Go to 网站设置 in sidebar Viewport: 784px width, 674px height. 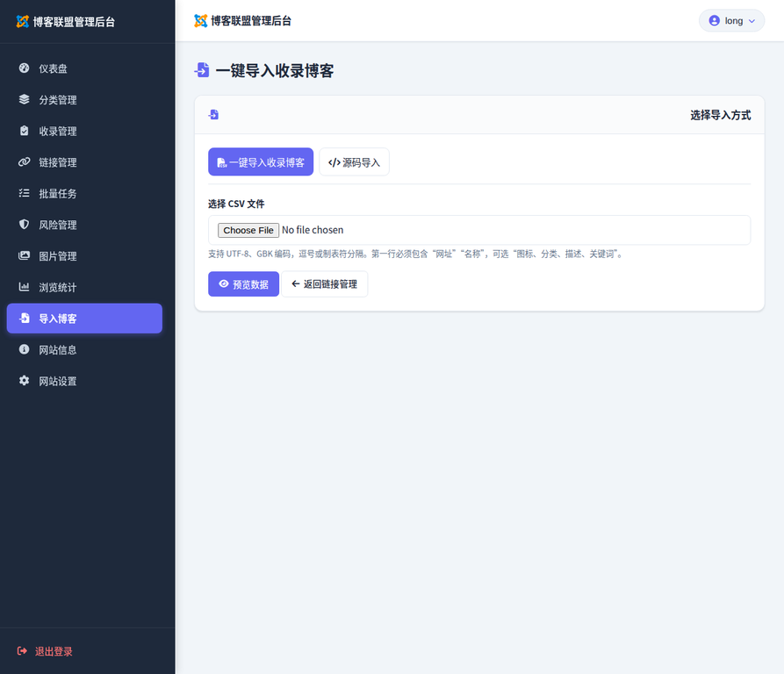84,381
